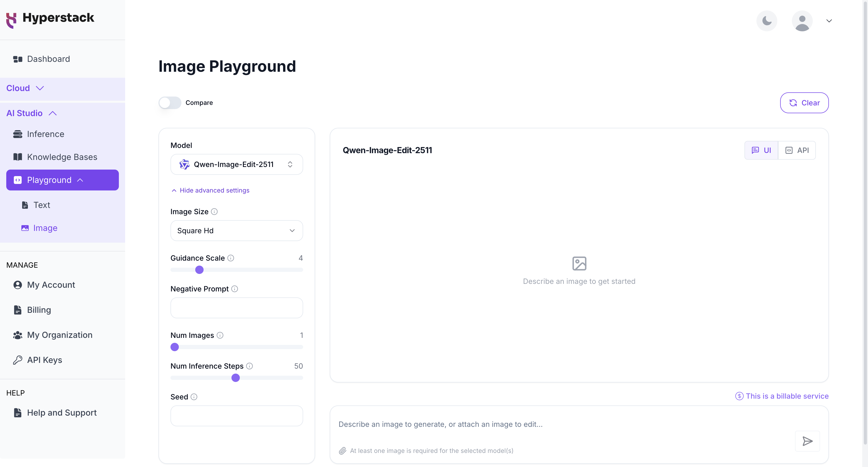Switch to the UI tab

[761, 150]
